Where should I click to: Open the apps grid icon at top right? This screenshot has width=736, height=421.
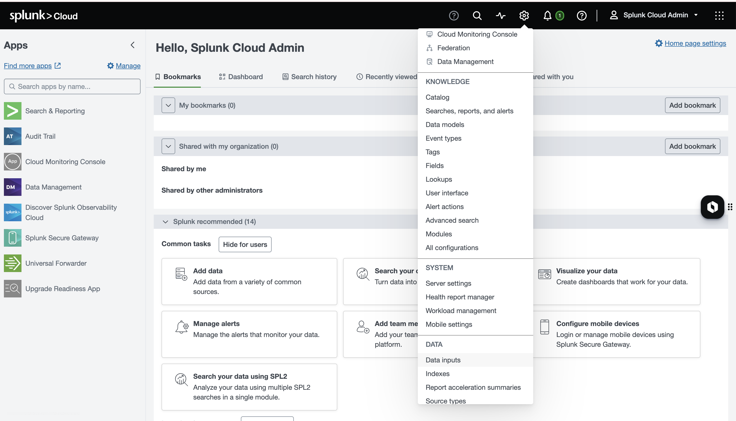tap(719, 15)
